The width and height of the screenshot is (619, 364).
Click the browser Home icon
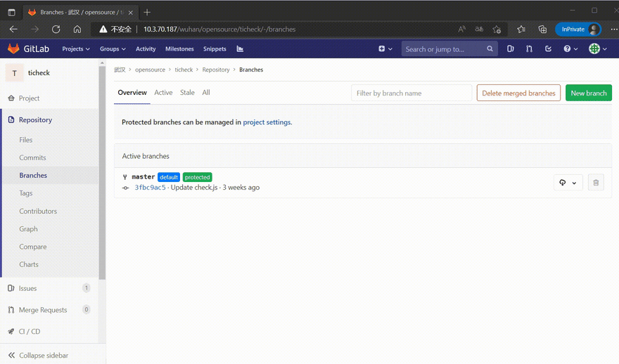[x=77, y=30]
